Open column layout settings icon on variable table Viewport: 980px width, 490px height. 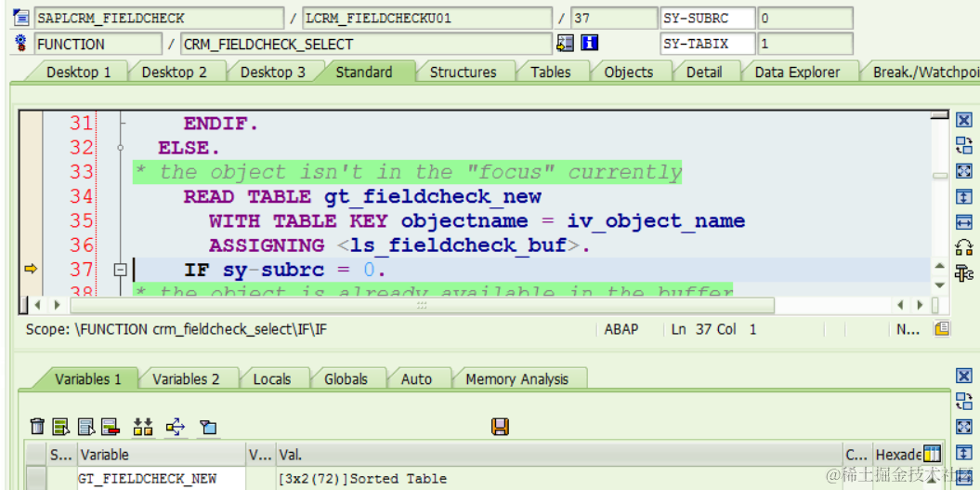(x=932, y=454)
